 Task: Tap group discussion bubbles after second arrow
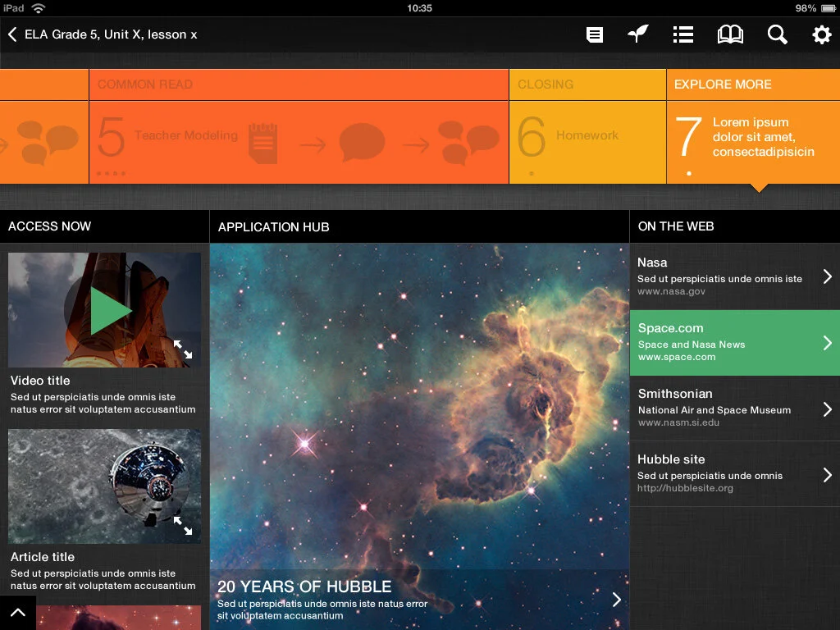click(468, 143)
